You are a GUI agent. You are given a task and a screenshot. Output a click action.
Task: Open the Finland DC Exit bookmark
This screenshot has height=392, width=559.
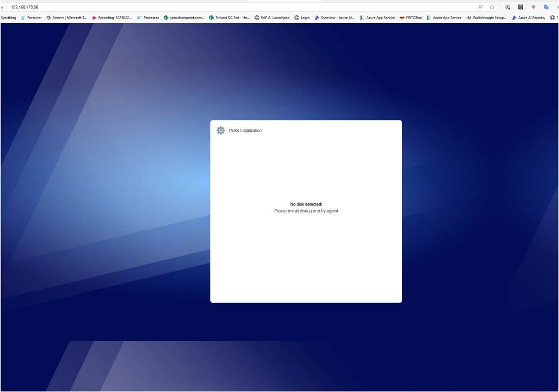[229, 18]
